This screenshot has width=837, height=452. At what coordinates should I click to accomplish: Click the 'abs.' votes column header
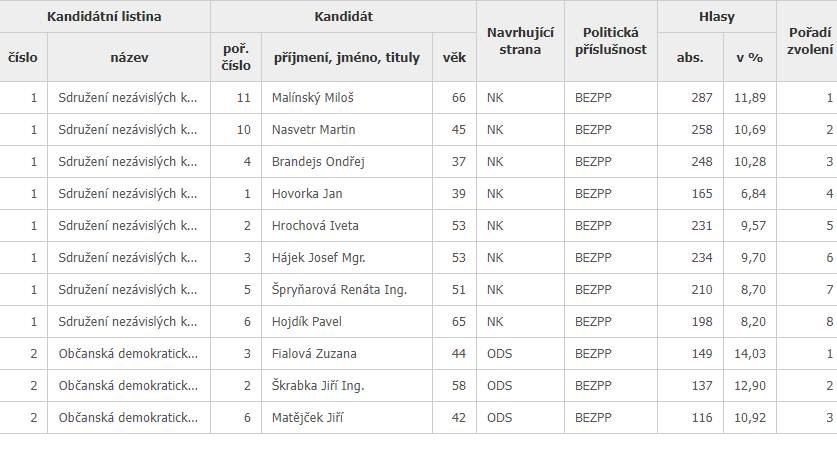690,57
